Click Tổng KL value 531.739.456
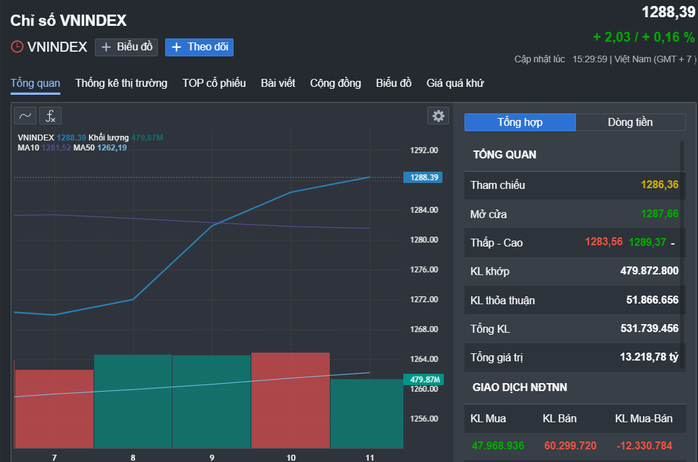698x462 pixels. click(x=649, y=328)
